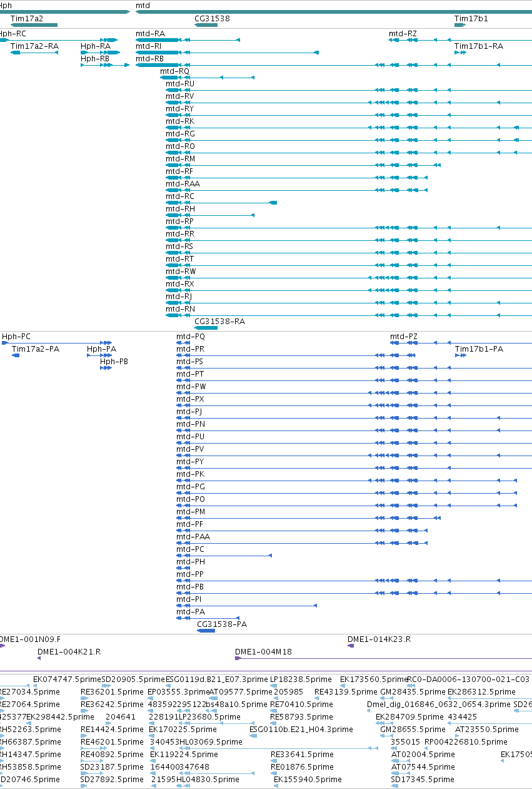
Task: Click protein mtd-PAA label
Action: click(x=193, y=537)
